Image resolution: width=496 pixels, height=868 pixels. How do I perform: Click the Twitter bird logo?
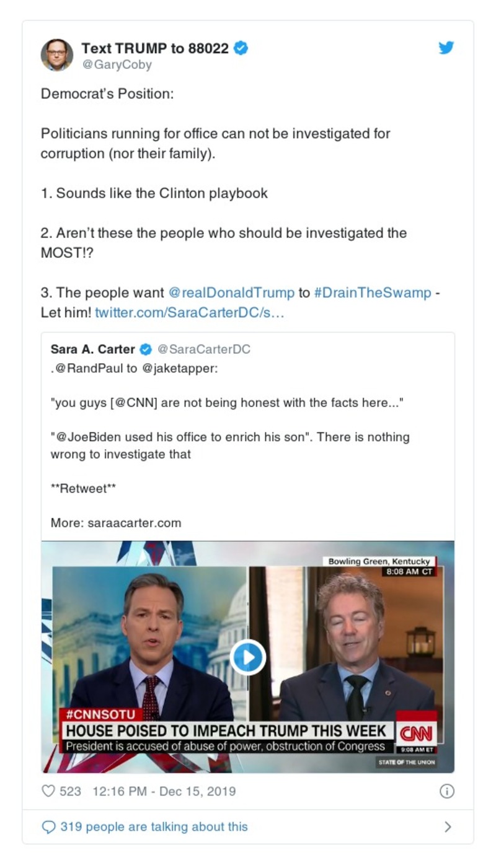point(446,48)
